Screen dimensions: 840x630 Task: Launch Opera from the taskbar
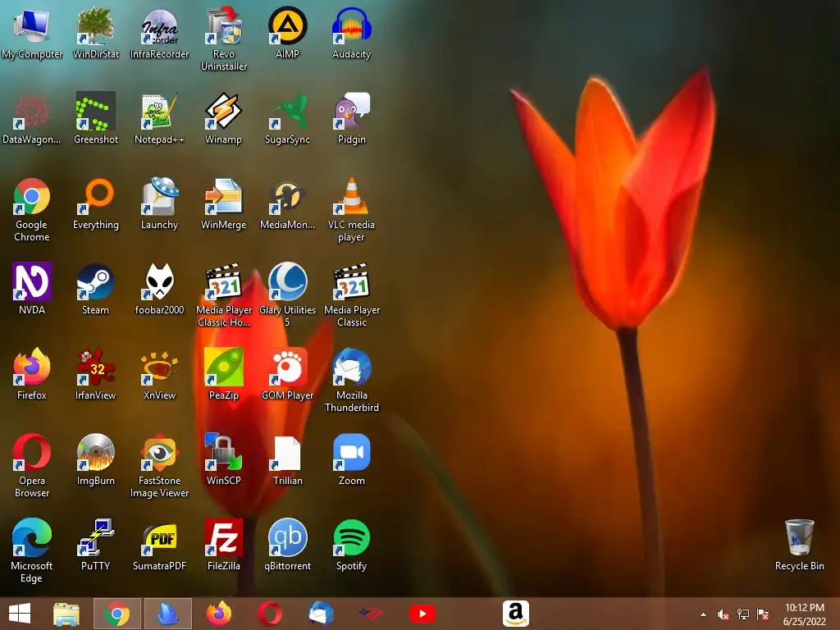[x=269, y=614]
